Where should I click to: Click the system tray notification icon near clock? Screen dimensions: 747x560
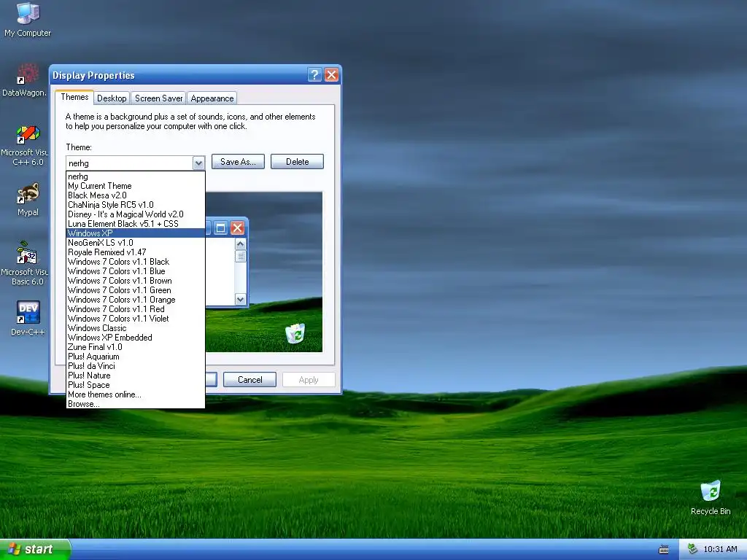coord(693,549)
